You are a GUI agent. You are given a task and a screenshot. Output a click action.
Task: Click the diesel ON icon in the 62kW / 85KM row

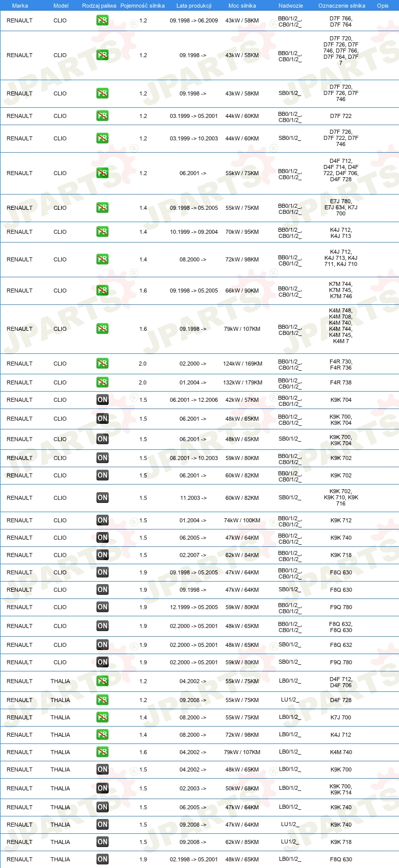click(102, 842)
